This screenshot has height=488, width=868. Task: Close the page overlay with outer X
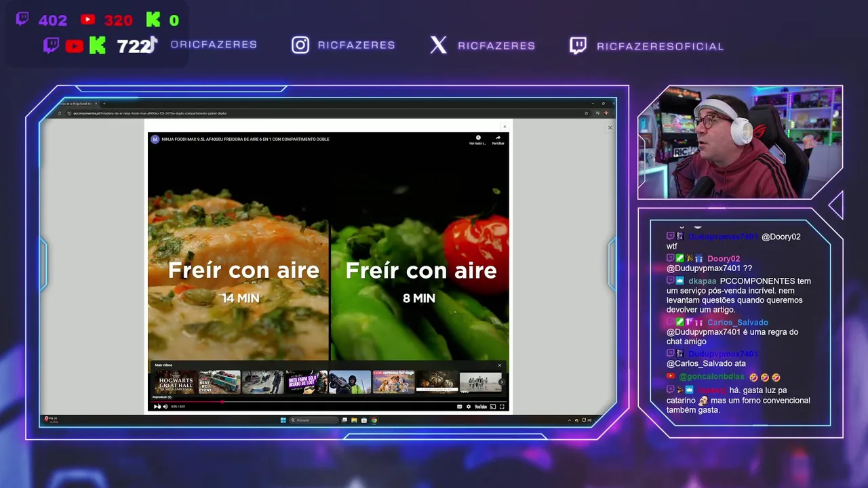click(610, 127)
